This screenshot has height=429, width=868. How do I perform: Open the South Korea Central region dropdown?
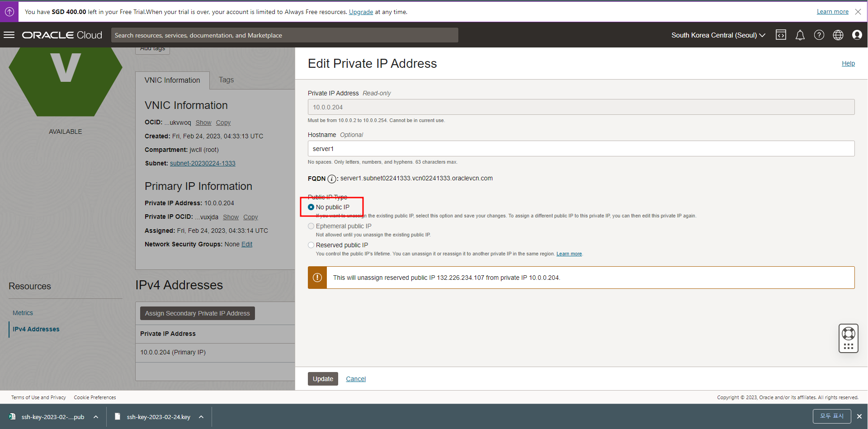718,35
